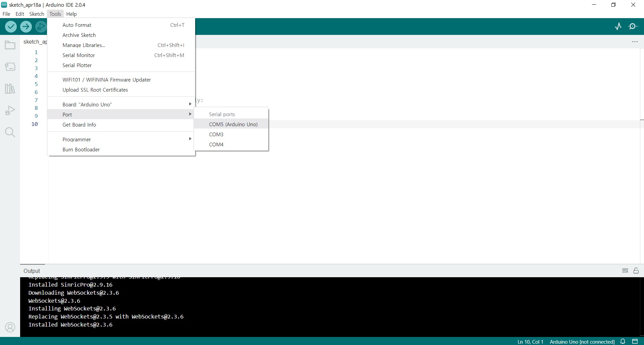The height and width of the screenshot is (345, 644).
Task: Open the editor tab ellipsis menu
Action: tap(635, 42)
